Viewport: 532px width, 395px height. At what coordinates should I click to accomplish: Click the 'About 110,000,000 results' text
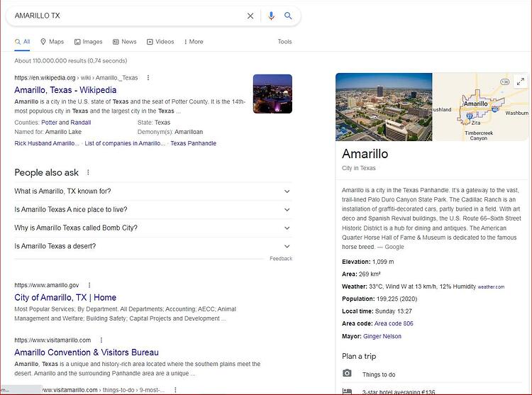point(70,61)
